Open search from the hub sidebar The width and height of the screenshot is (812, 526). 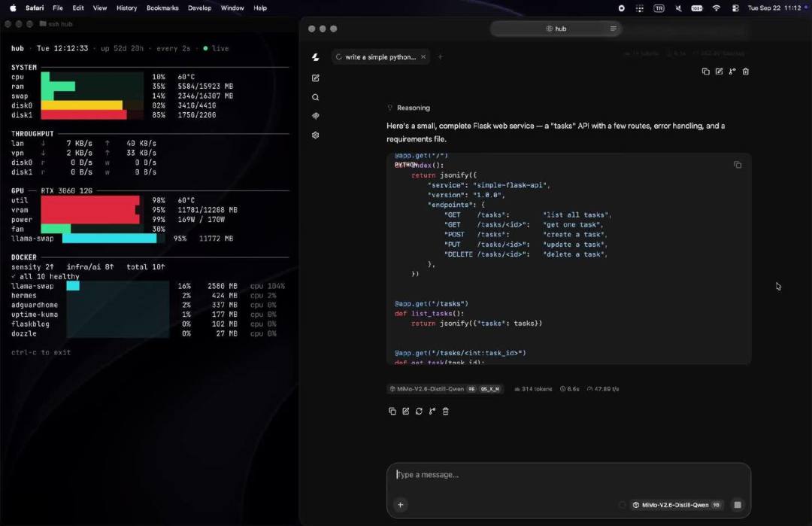[315, 97]
